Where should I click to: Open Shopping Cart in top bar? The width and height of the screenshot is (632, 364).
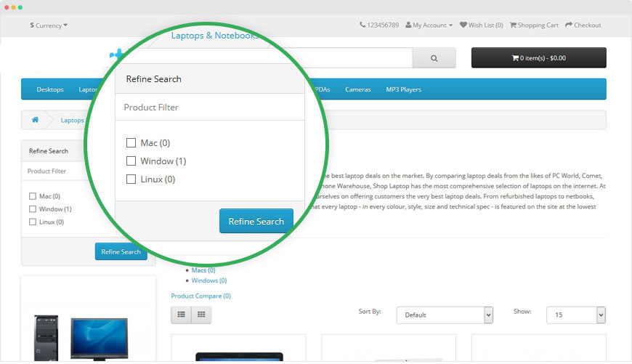(534, 25)
